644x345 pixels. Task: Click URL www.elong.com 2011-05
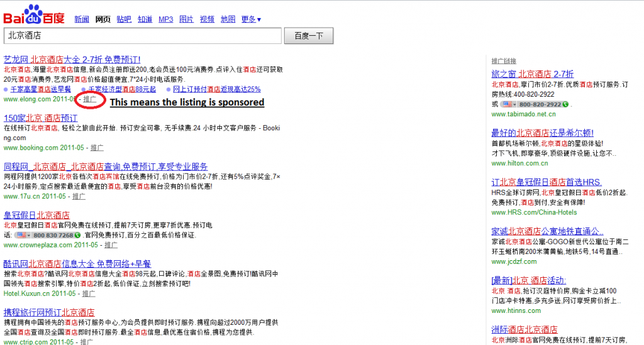click(x=39, y=99)
